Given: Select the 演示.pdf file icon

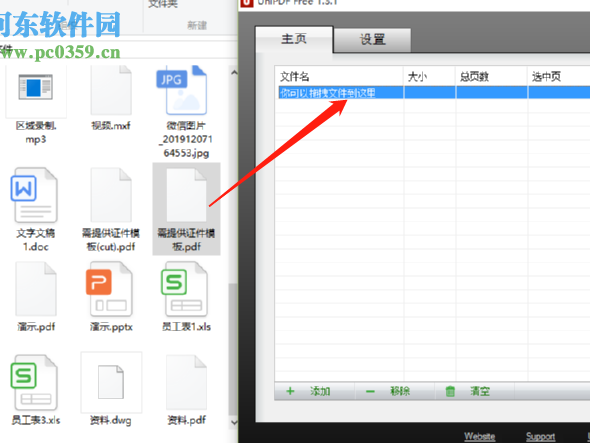Looking at the screenshot, I should tap(36, 289).
